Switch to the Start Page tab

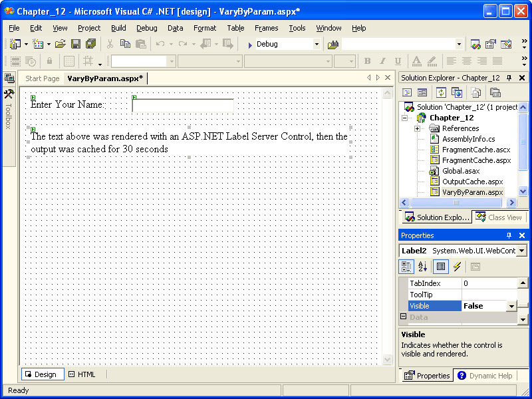[x=42, y=78]
